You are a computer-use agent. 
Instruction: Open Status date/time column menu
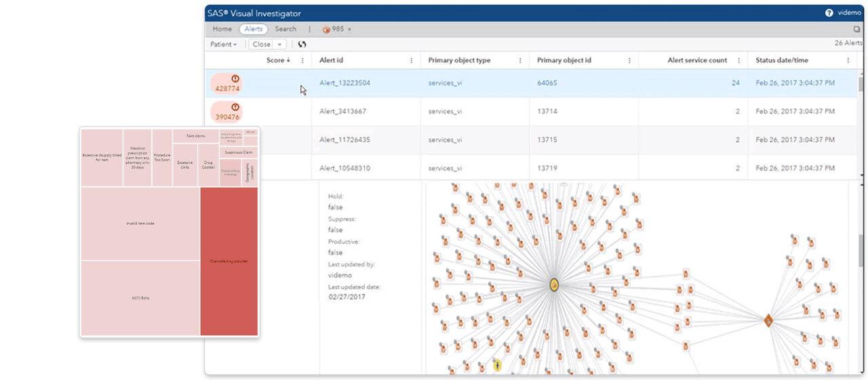click(848, 60)
